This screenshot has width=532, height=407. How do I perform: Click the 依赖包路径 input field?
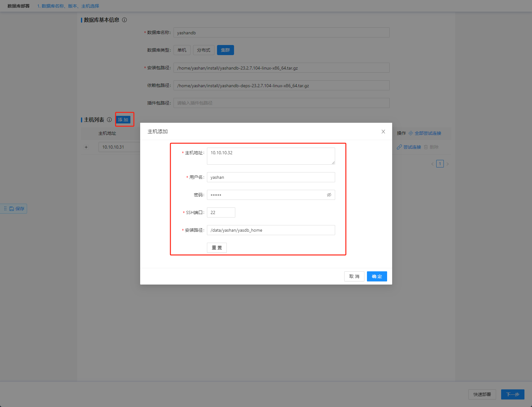[282, 85]
